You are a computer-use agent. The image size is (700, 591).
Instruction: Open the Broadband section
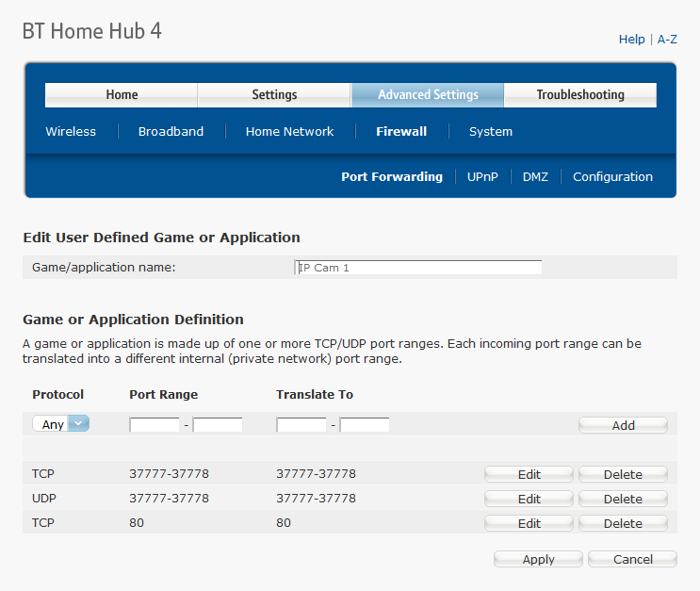(x=171, y=131)
